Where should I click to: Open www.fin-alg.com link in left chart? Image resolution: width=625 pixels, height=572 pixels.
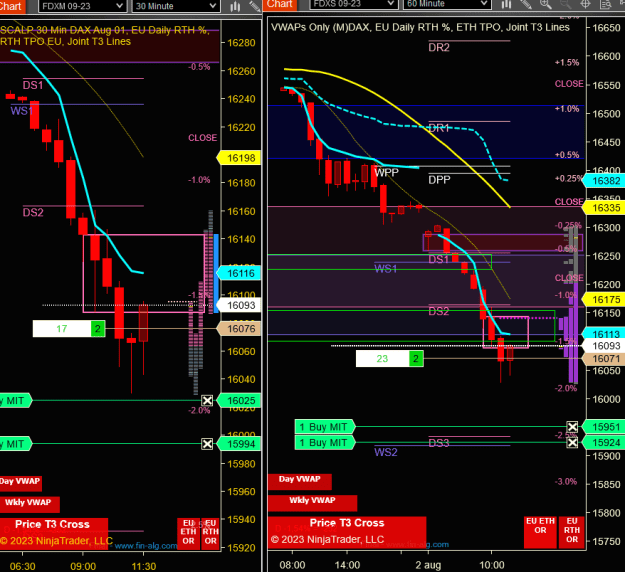point(146,546)
